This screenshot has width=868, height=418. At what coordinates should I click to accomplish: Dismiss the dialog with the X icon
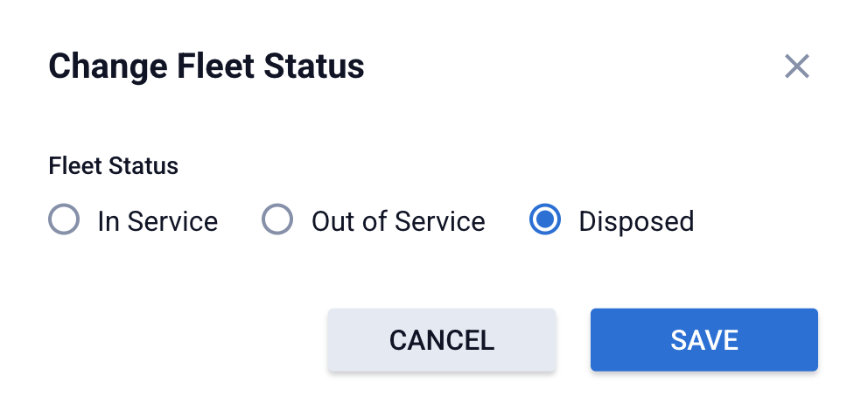796,66
